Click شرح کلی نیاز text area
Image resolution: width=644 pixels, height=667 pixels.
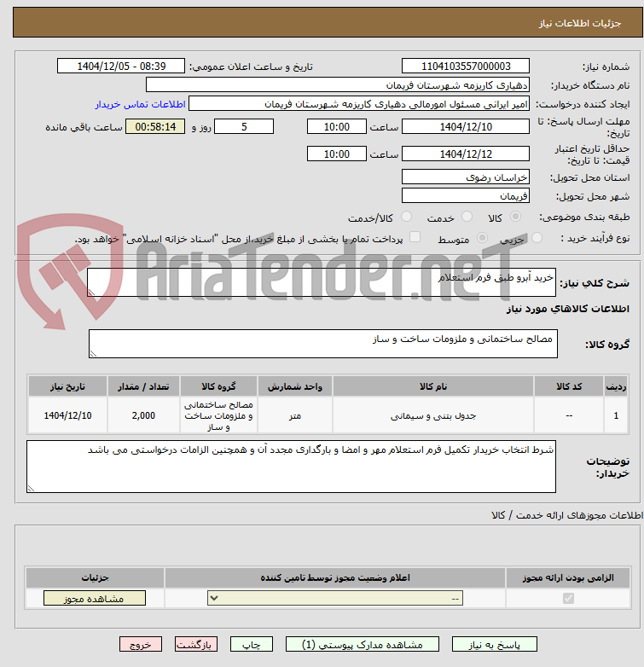[322, 282]
